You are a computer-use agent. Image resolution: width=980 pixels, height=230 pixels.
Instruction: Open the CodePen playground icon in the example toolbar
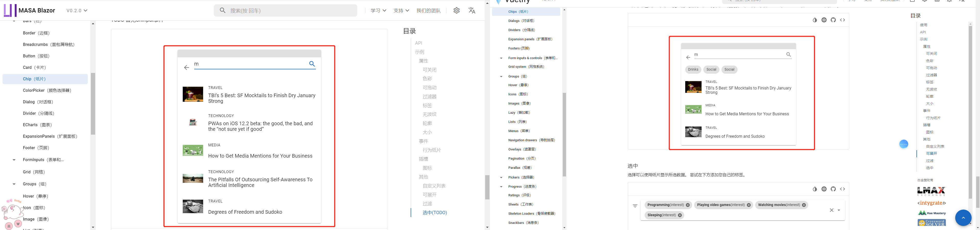824,20
